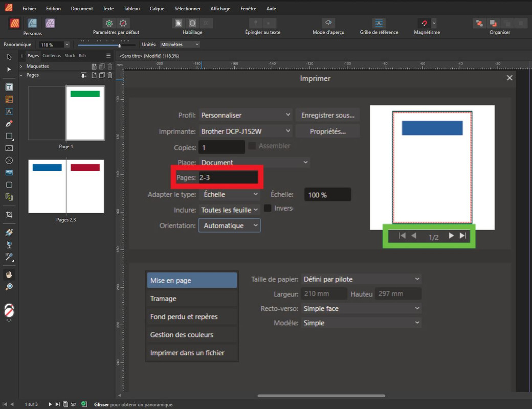Add a master page in Maquettes row
The height and width of the screenshot is (409, 532).
click(94, 66)
